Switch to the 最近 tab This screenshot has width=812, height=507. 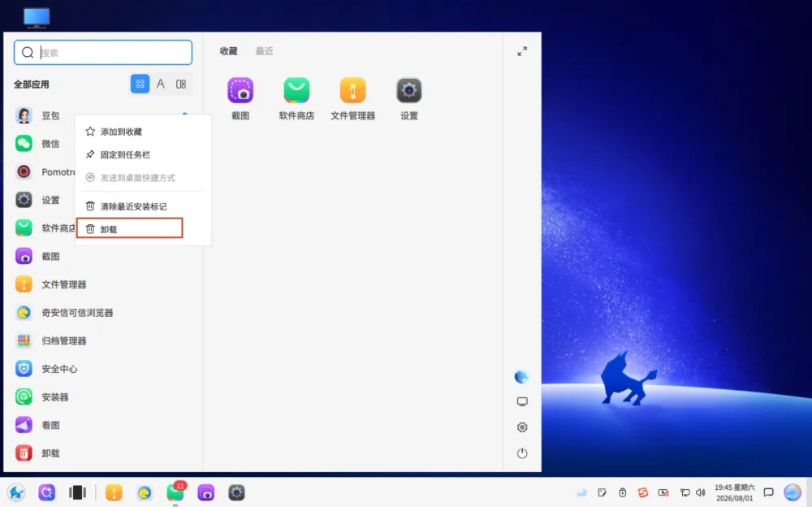(x=264, y=51)
